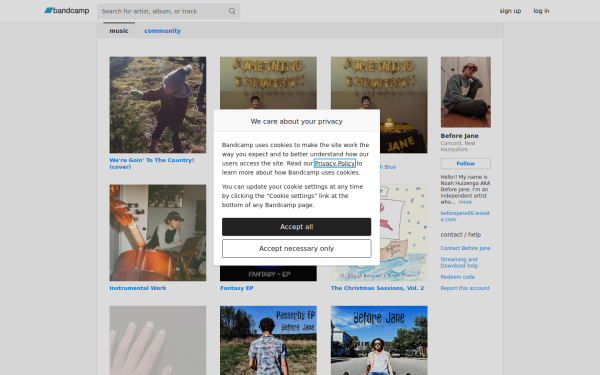This screenshot has width=600, height=375.
Task: Click the We care about your privacy heading
Action: pos(297,121)
